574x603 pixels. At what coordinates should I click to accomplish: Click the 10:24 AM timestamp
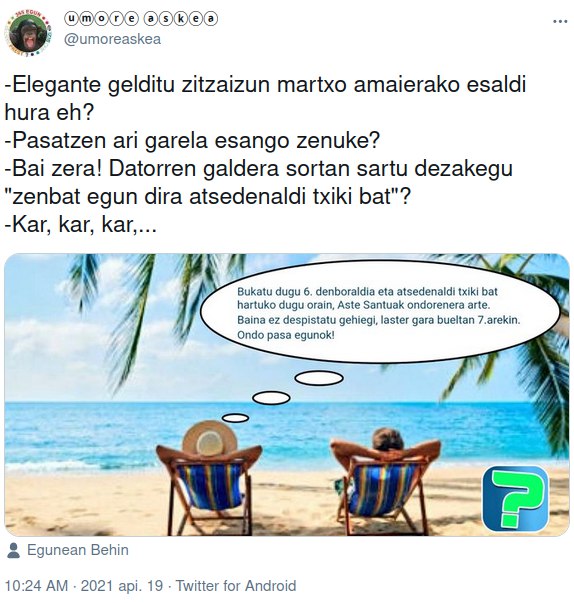36,586
